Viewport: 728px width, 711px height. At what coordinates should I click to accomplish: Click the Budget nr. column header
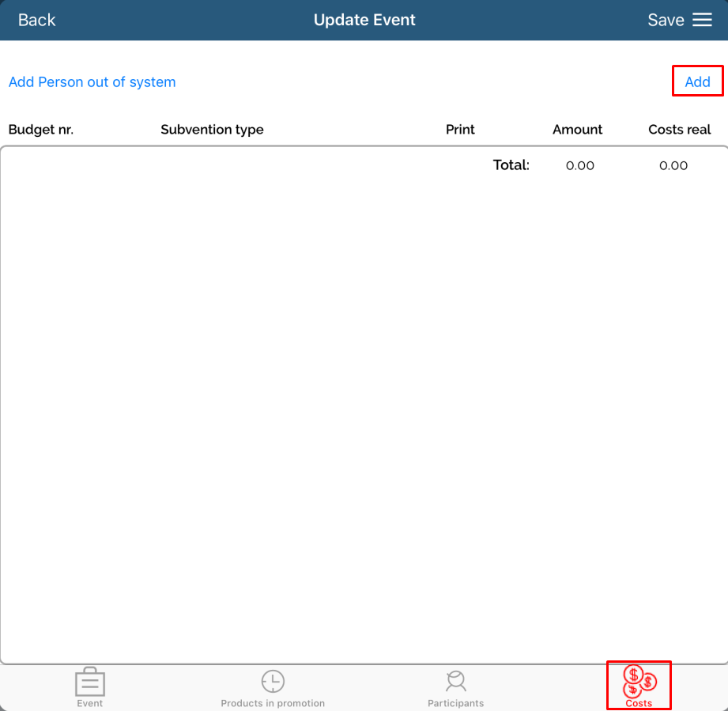(41, 130)
